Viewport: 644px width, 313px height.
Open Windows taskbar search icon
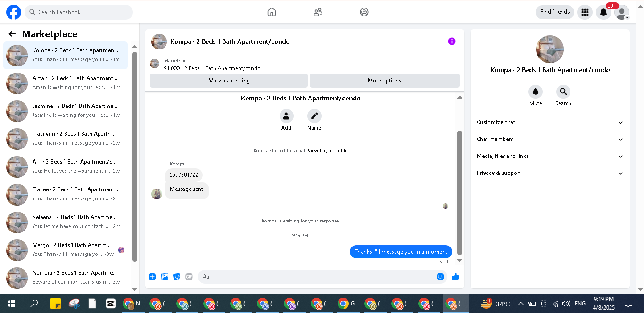pos(34,304)
